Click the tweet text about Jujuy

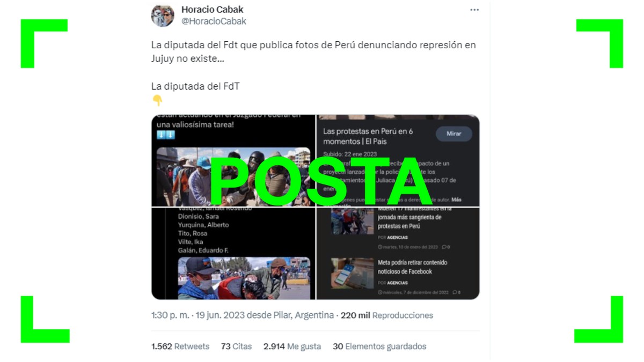point(313,51)
